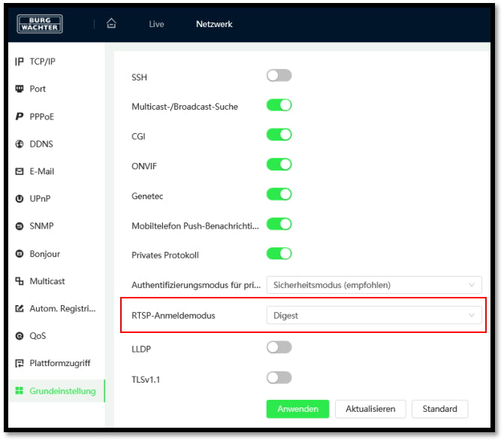
Task: Open the Netzwerk tab
Action: pyautogui.click(x=214, y=24)
